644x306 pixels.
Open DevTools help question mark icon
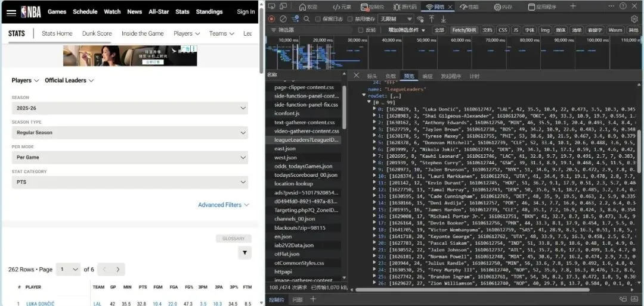(623, 6)
